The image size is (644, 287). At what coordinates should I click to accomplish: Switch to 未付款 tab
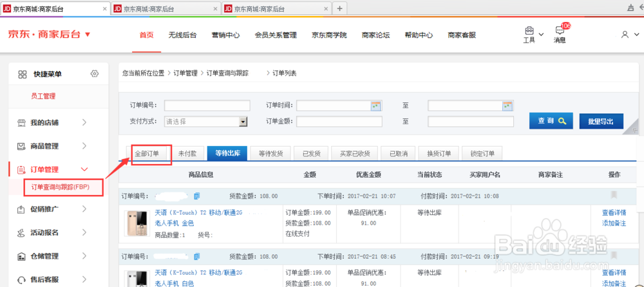click(x=187, y=154)
